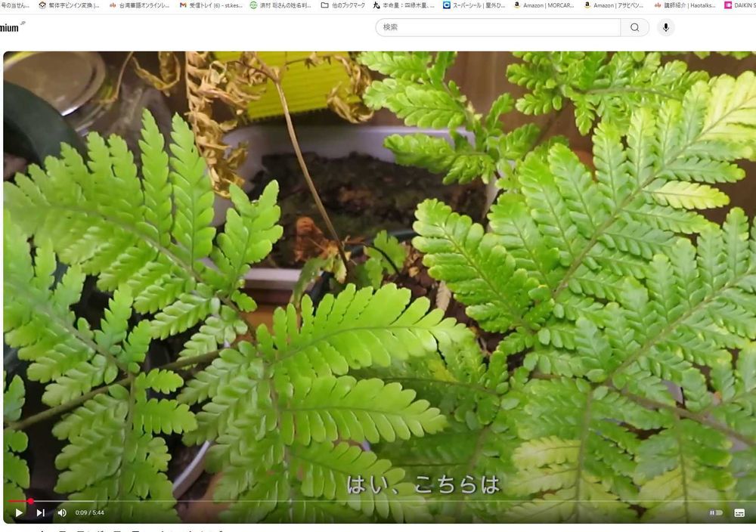Open the 講師紹介 Haotalks bookmark
Viewport: 756px width, 532px height.
tap(684, 5)
